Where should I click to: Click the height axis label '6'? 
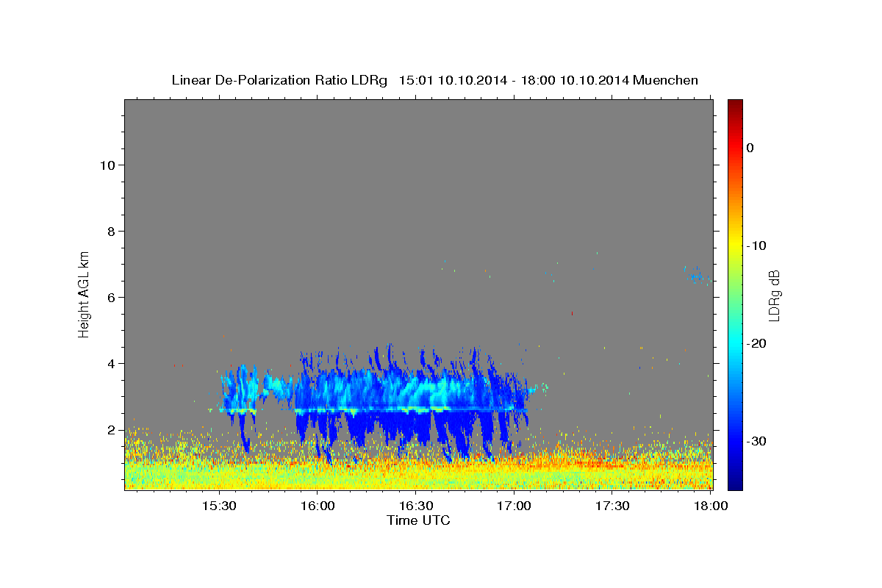pos(110,297)
